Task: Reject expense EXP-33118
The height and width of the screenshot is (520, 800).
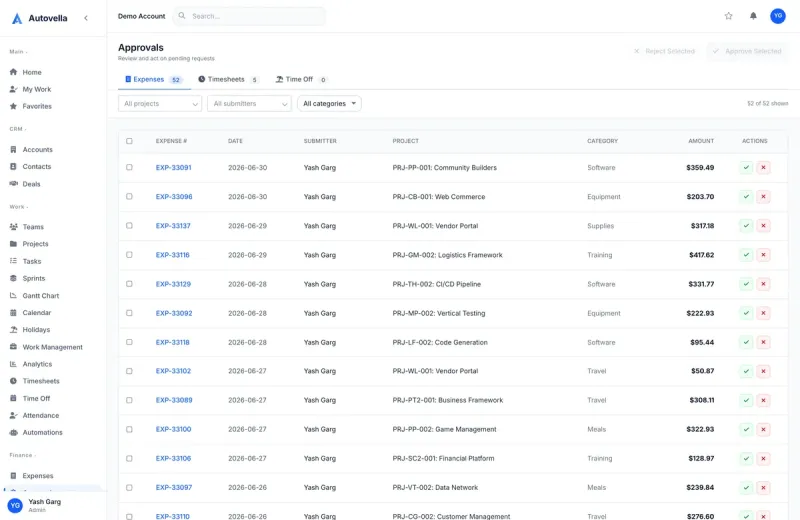Action: click(763, 342)
